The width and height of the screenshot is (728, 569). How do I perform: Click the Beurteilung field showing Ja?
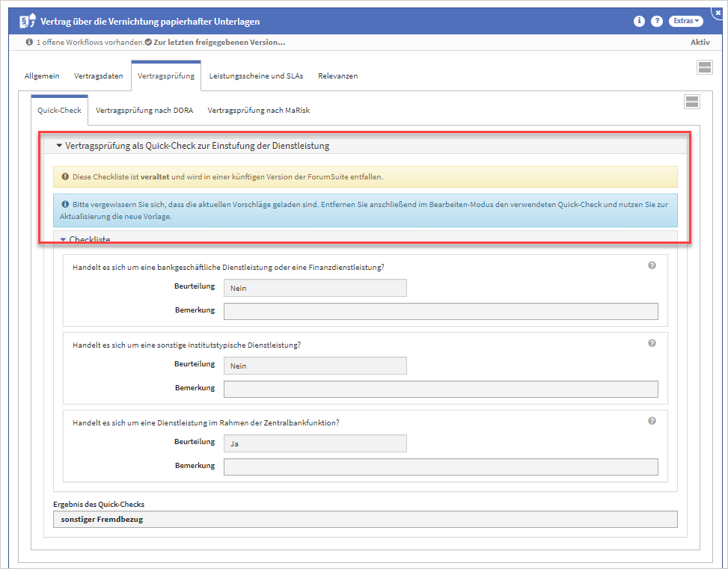(315, 443)
